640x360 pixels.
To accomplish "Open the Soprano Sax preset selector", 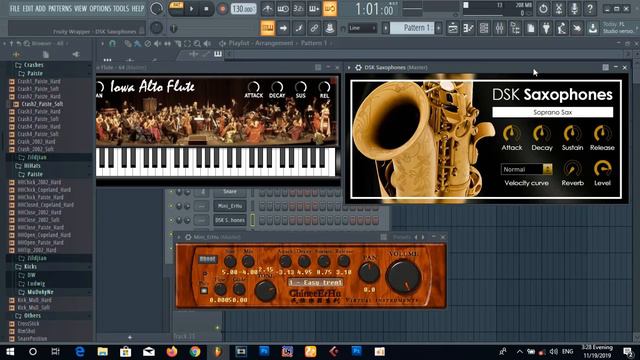I will coord(553,112).
